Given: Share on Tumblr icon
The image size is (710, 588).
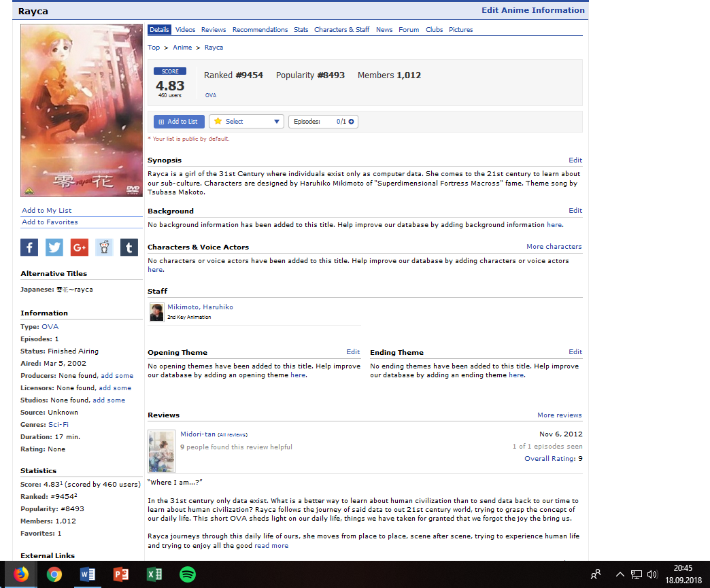Looking at the screenshot, I should pos(129,247).
